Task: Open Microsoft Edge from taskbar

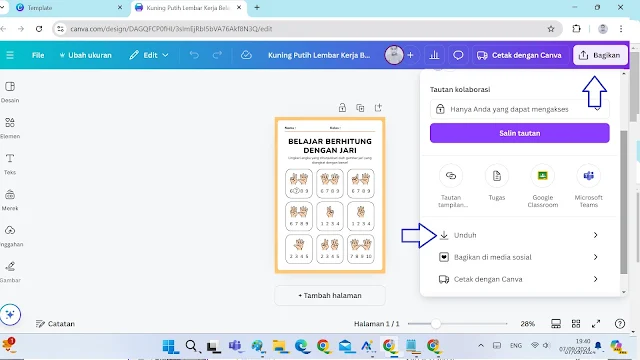Action: click(302, 347)
